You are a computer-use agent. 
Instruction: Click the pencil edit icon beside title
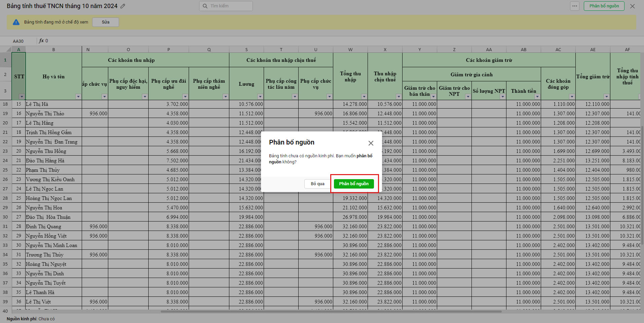(123, 6)
